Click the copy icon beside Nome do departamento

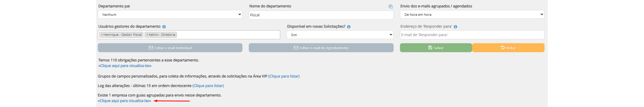pyautogui.click(x=390, y=6)
